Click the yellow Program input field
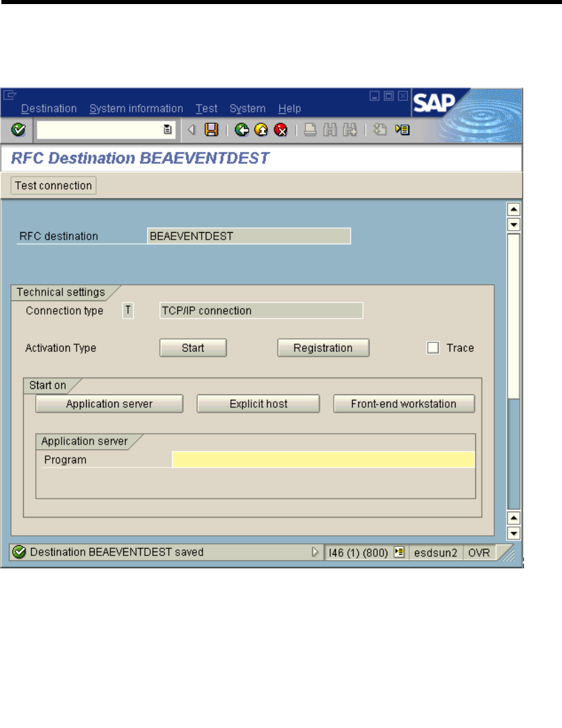Viewport: 562px width, 728px height. pyautogui.click(x=323, y=459)
